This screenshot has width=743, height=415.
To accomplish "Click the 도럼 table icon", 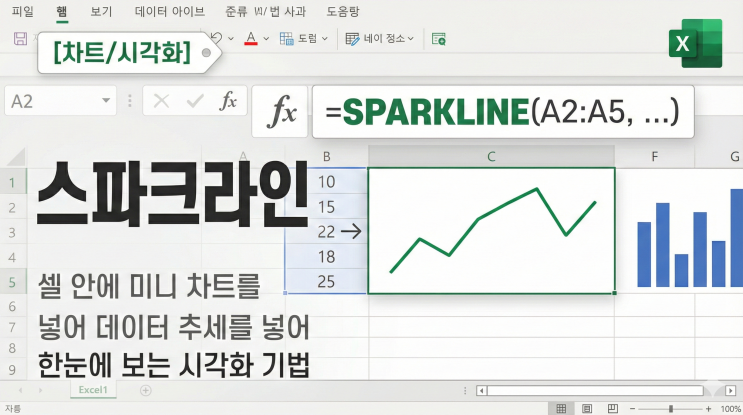I will pyautogui.click(x=287, y=38).
